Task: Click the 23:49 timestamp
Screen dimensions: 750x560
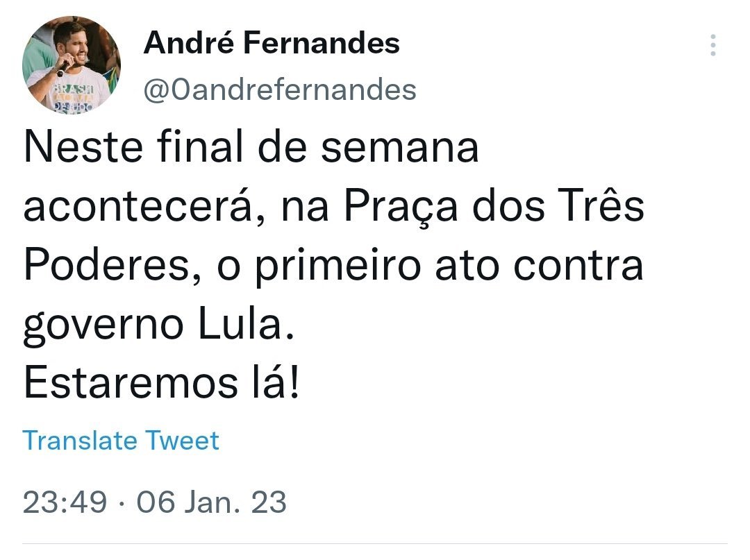Action: pyautogui.click(x=65, y=502)
